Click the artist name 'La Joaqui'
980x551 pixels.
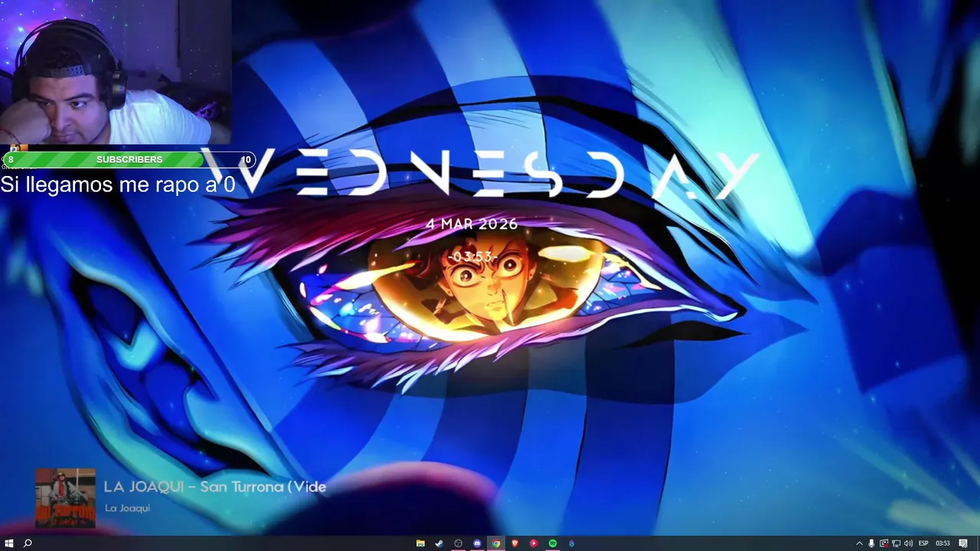[127, 508]
